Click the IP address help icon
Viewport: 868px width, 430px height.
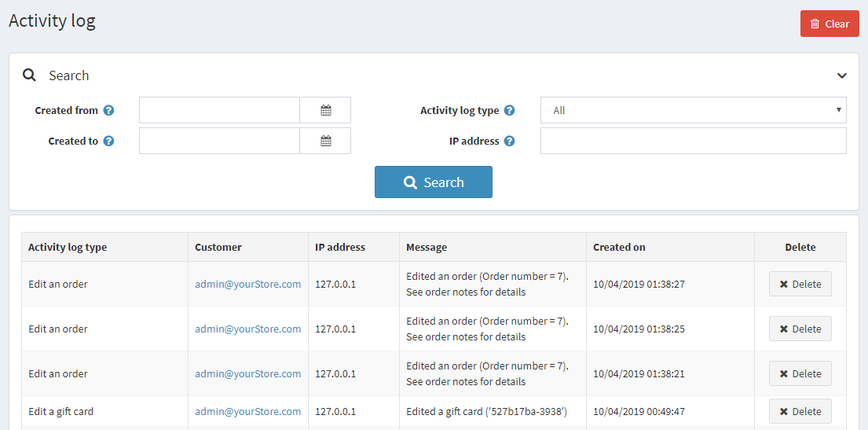pos(510,141)
